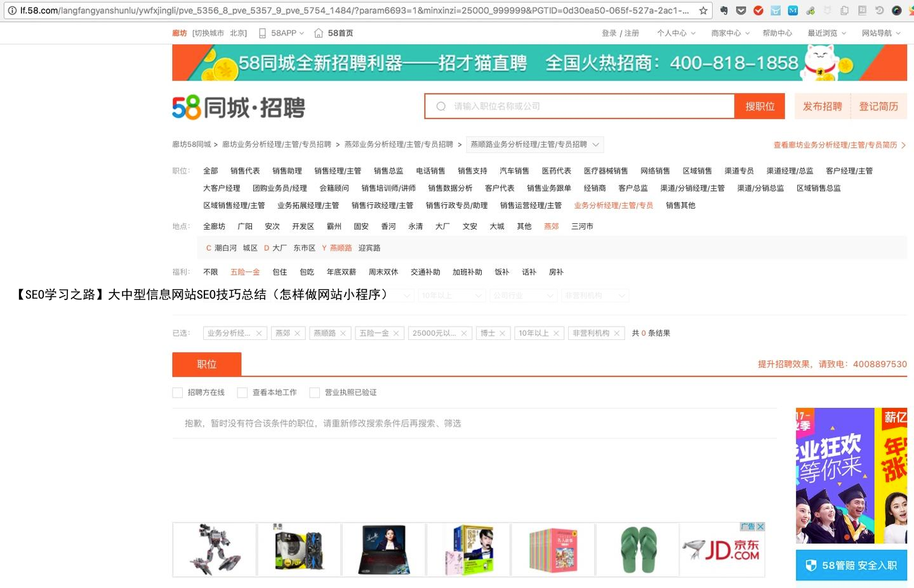The width and height of the screenshot is (914, 588).
Task: Open the Evernote elephant extension
Action: [x=724, y=11]
